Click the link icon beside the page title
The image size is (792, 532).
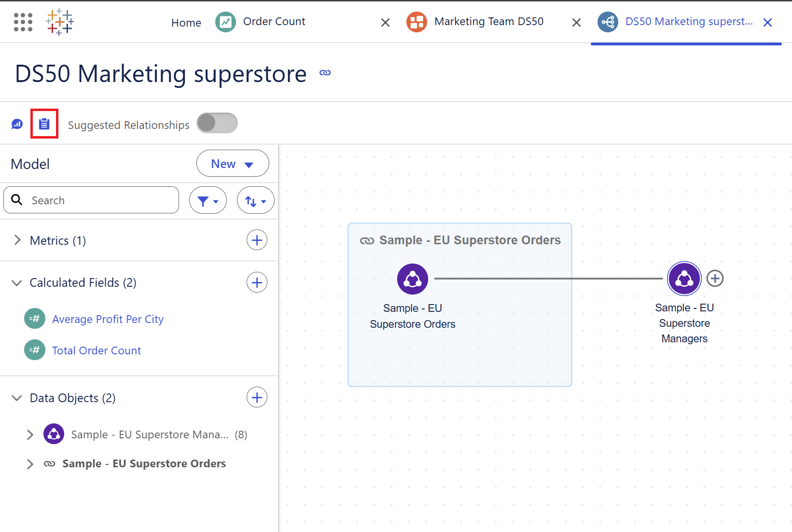click(325, 73)
